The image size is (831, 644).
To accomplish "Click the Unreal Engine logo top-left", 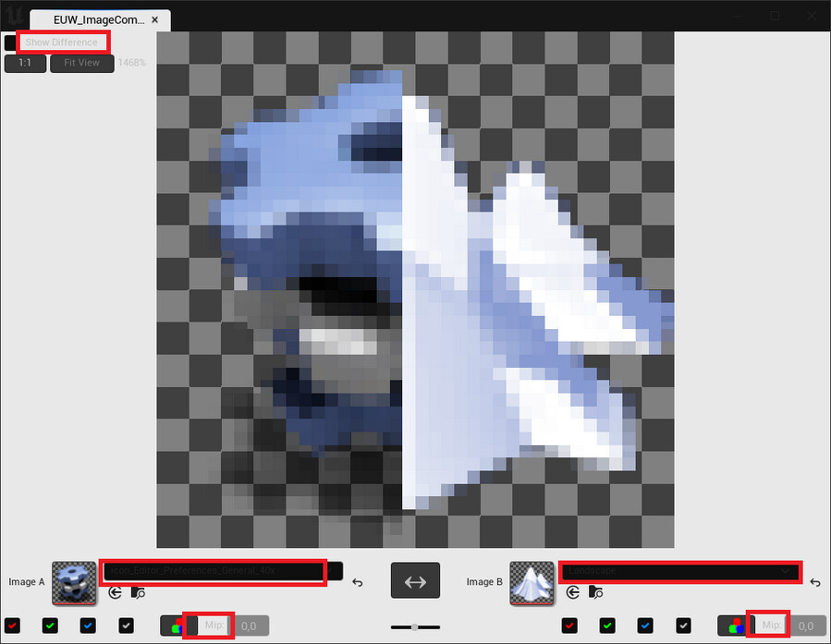I will pos(13,16).
